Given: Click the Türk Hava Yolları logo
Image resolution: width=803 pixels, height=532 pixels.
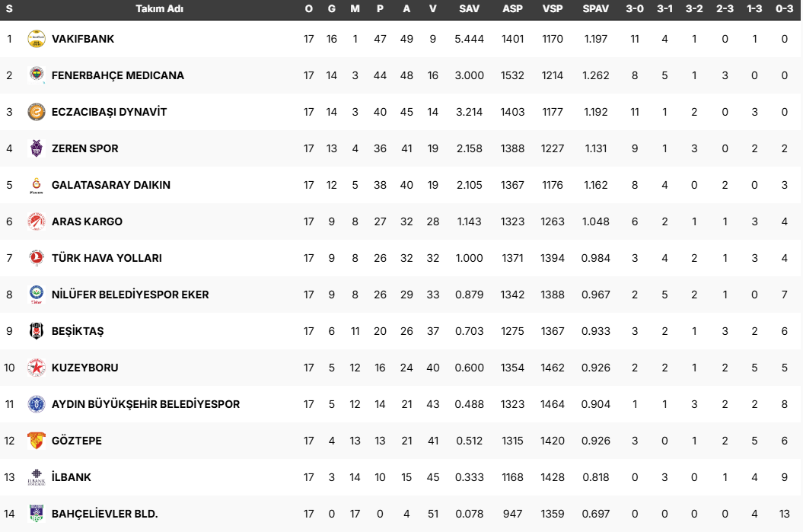Looking at the screenshot, I should coord(37,258).
